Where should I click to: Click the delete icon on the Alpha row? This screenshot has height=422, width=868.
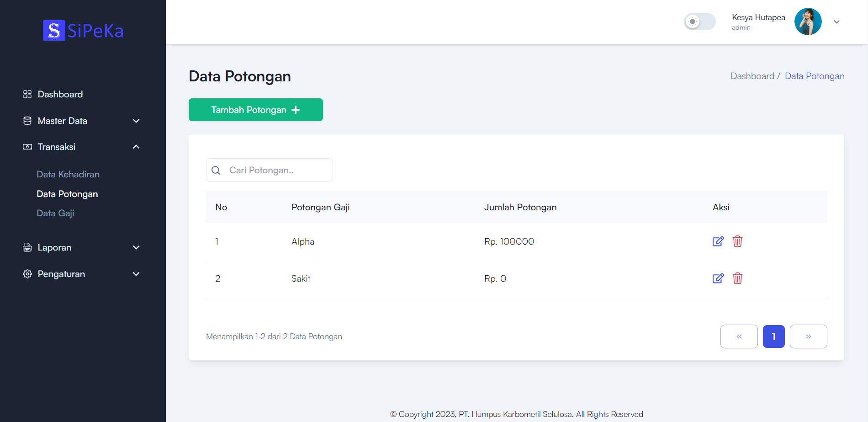coord(737,241)
